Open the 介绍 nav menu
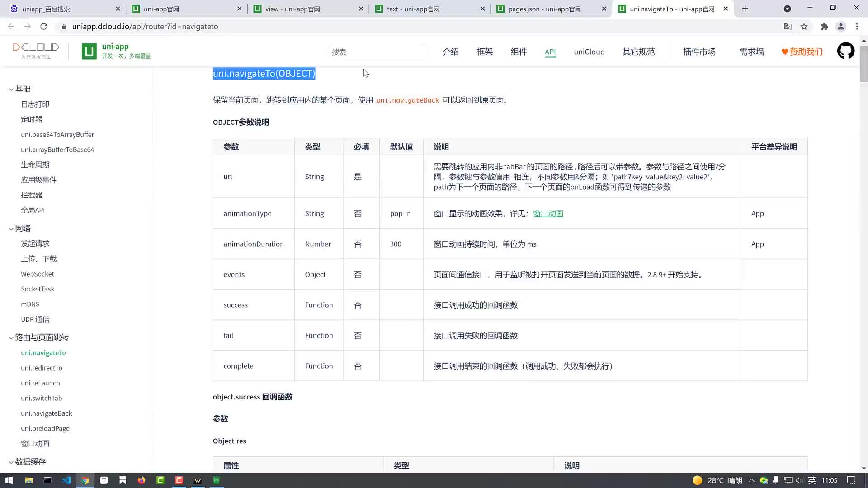Image resolution: width=868 pixels, height=488 pixels. point(450,52)
